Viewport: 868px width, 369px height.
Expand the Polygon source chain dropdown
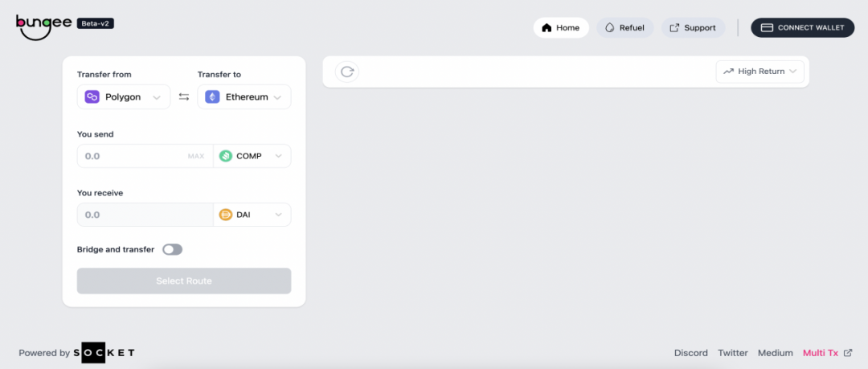[157, 97]
